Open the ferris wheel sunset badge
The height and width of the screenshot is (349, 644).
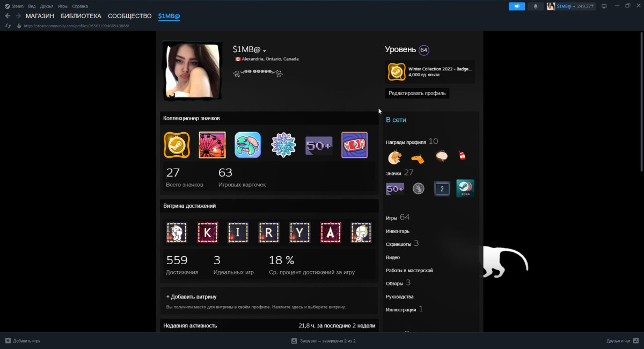tap(212, 145)
